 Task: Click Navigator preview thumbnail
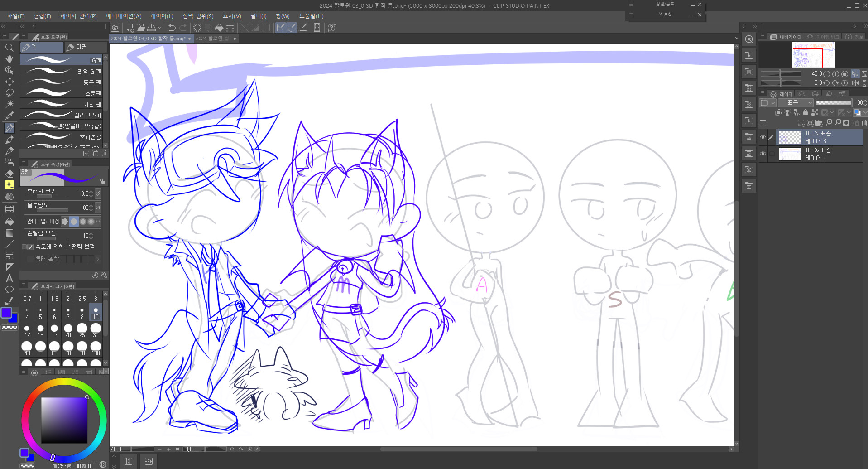point(814,55)
